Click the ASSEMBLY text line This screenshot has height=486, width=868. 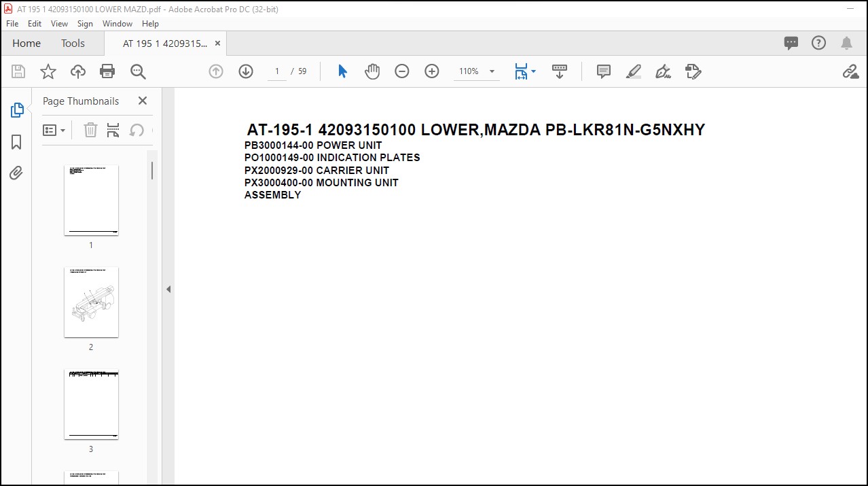(x=272, y=195)
